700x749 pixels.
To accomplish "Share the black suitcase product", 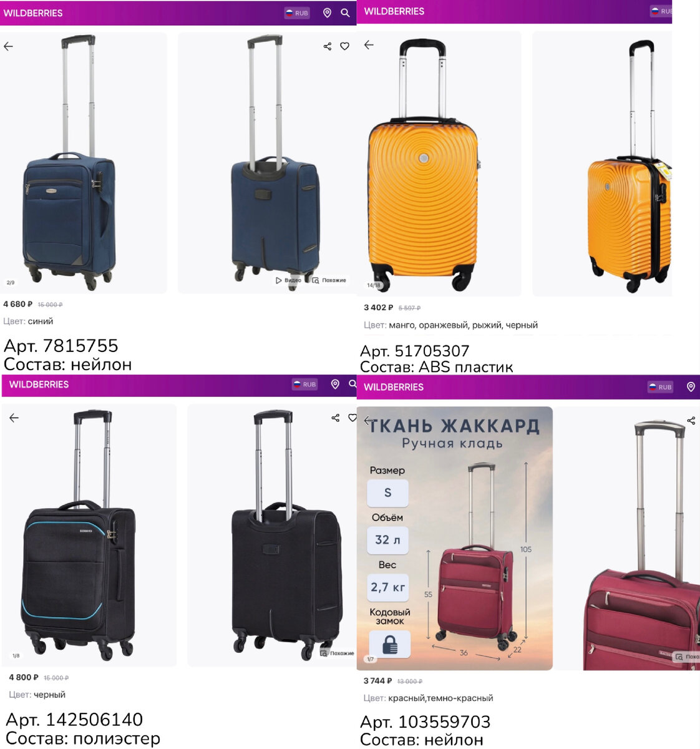I will pos(336,418).
